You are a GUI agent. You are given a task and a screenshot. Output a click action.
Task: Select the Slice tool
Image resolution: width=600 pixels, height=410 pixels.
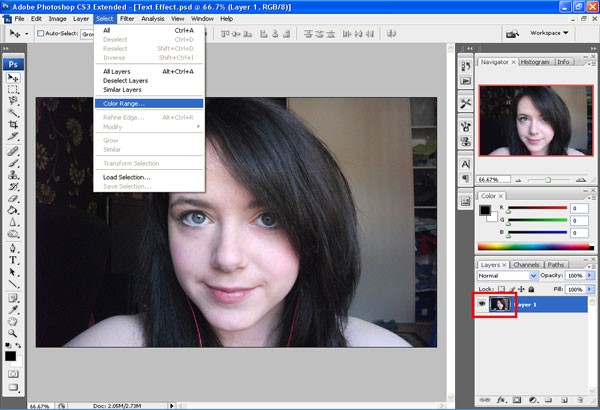pos(13,136)
